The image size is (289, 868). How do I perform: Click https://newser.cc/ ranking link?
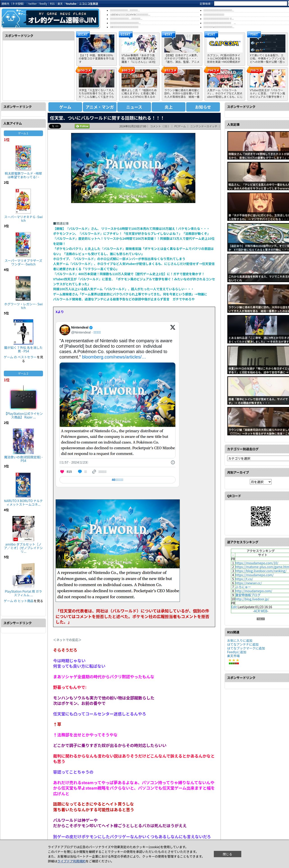point(248,583)
